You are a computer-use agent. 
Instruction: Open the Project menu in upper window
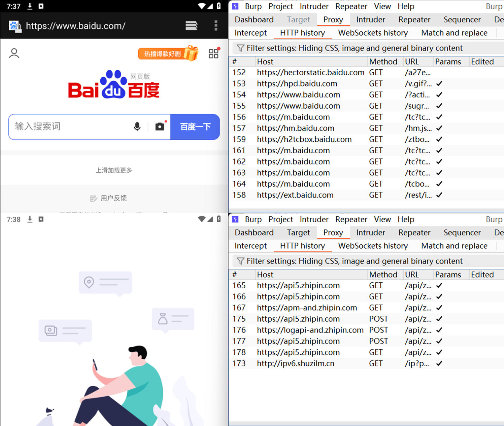[x=281, y=6]
